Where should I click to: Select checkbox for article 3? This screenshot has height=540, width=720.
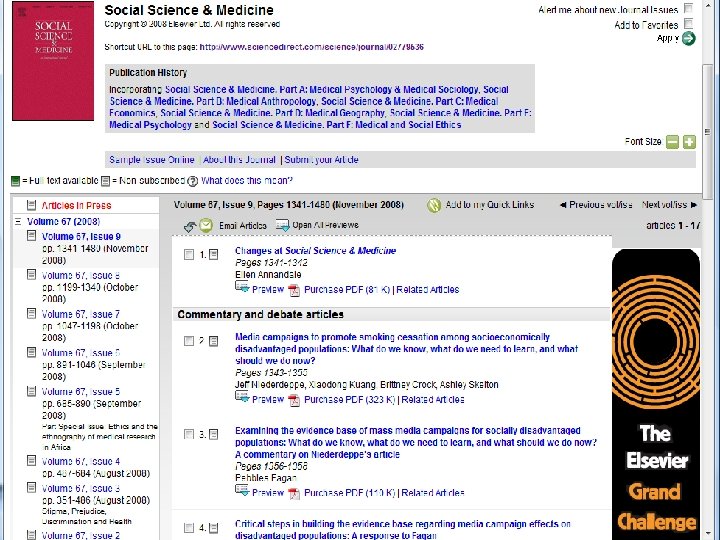click(x=189, y=434)
